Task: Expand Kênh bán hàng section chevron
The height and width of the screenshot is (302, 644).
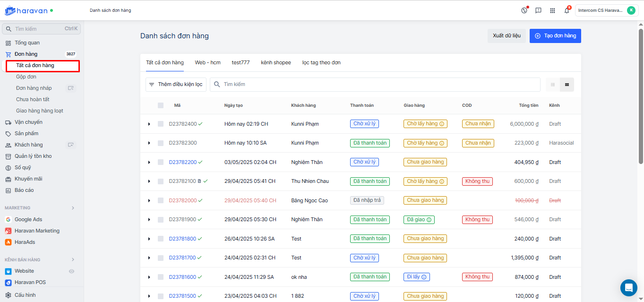Action: 73,259
